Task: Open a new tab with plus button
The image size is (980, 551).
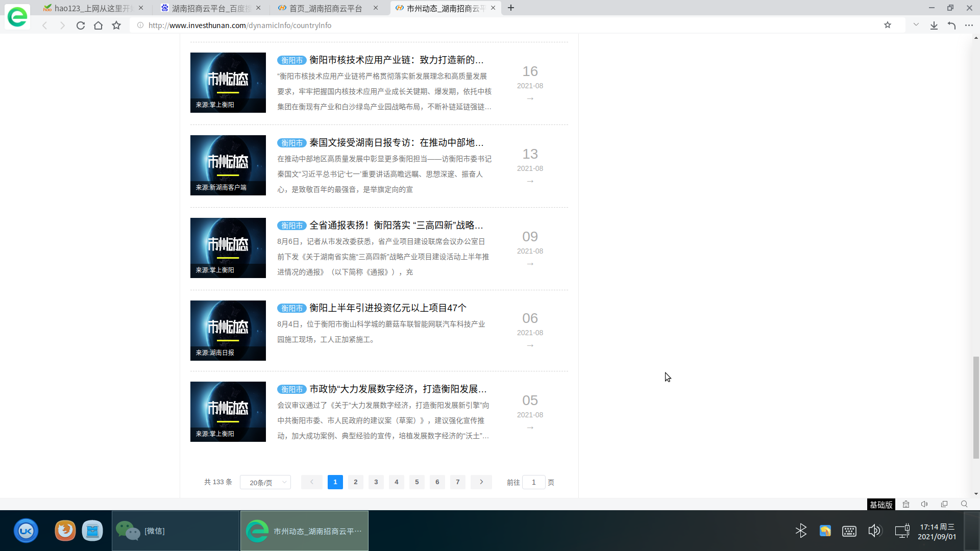Action: tap(511, 8)
